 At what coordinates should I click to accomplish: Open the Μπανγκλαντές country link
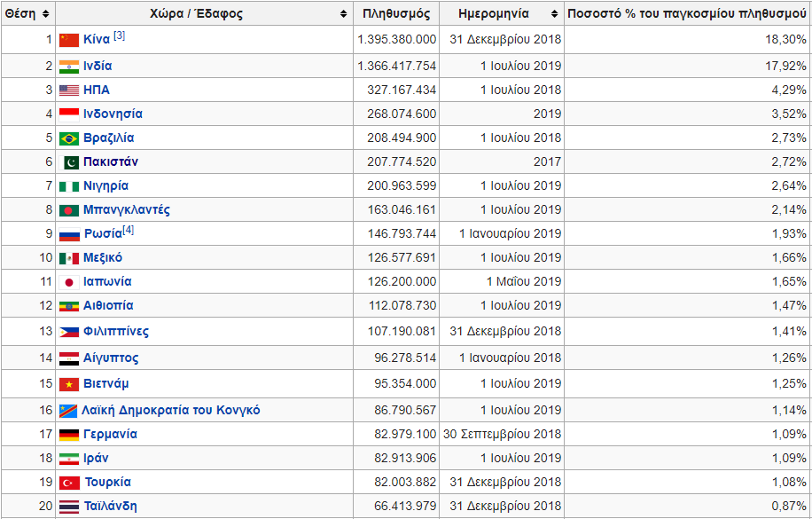tap(127, 209)
